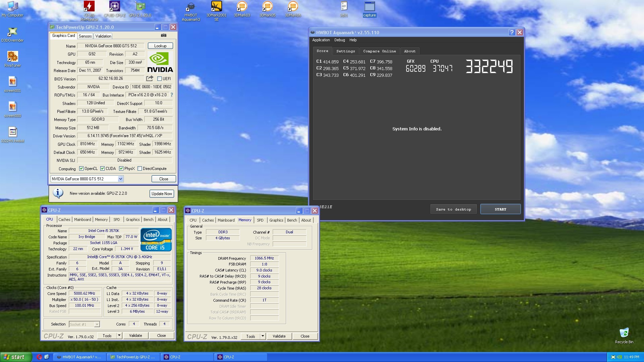This screenshot has height=362, width=644.
Task: Switch to About tab in Aquamark
Action: pyautogui.click(x=410, y=51)
